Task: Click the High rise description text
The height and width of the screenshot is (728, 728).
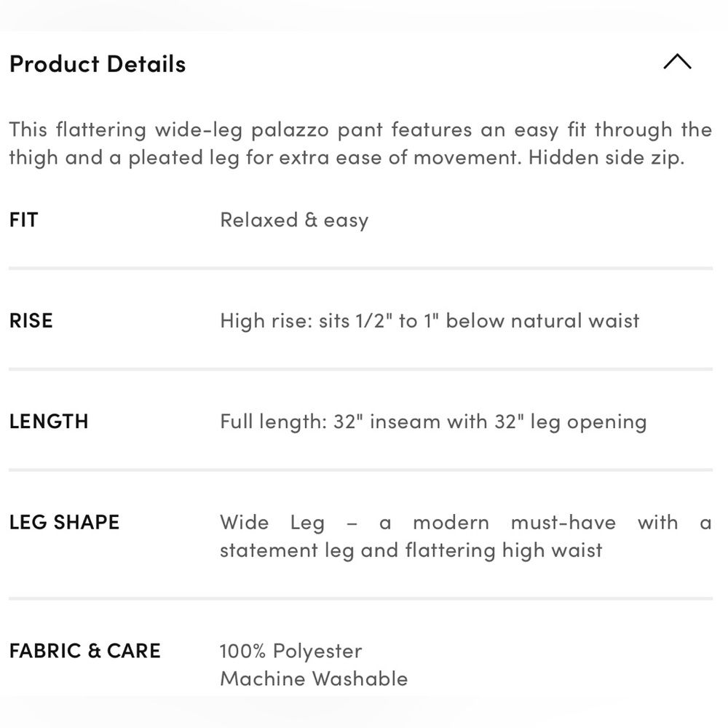Action: coord(430,321)
